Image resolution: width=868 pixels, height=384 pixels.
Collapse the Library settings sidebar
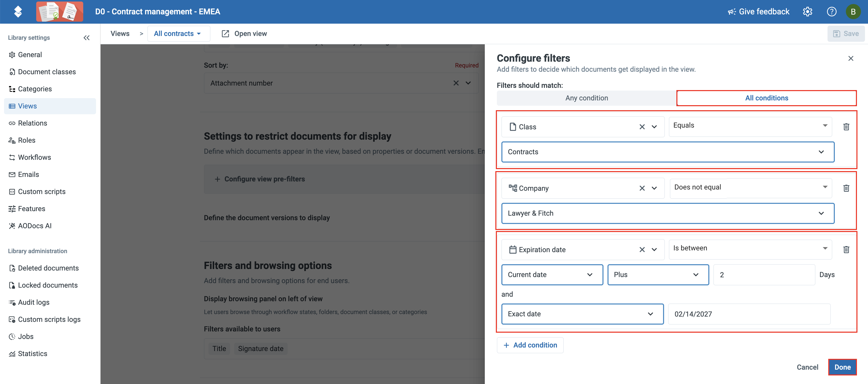pyautogui.click(x=86, y=37)
